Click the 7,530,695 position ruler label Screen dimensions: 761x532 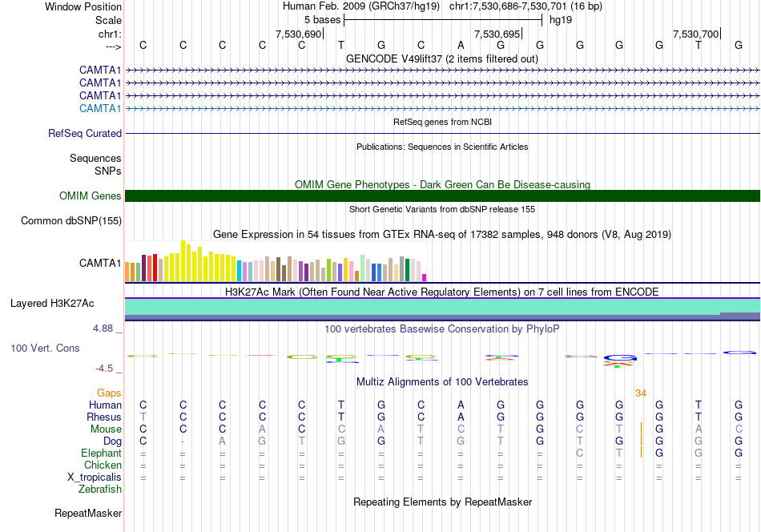point(497,34)
